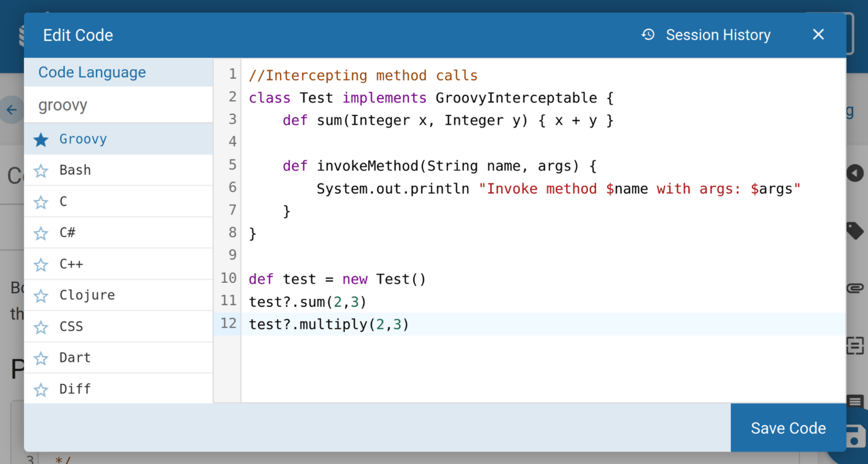Choose Bash as code language
Viewport: 868px width, 464px height.
pyautogui.click(x=118, y=170)
